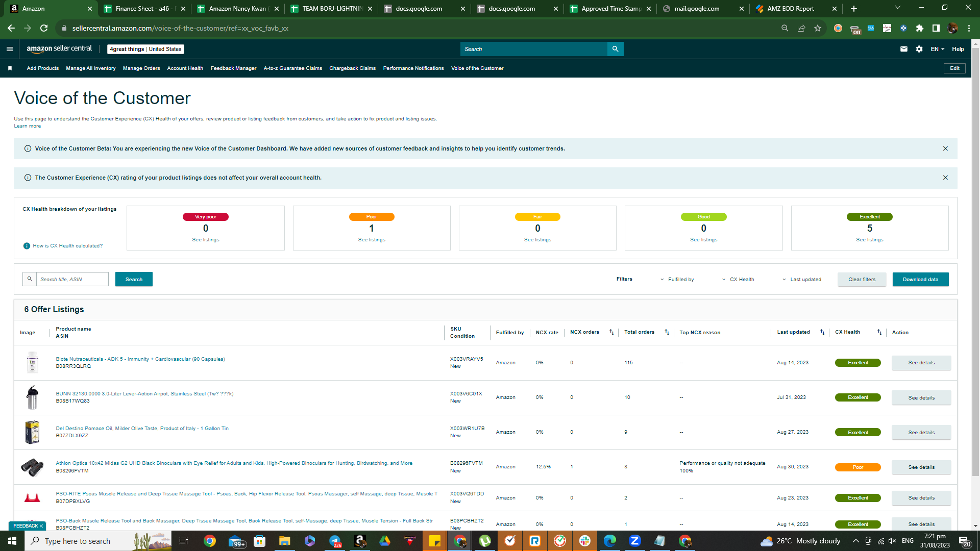This screenshot has height=551, width=980.
Task: Reload the page with browser refresh button
Action: tap(44, 28)
